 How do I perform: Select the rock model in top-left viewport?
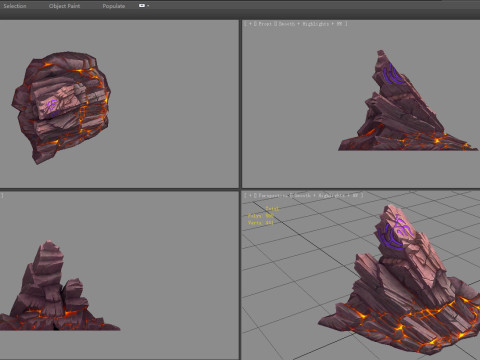pyautogui.click(x=62, y=107)
